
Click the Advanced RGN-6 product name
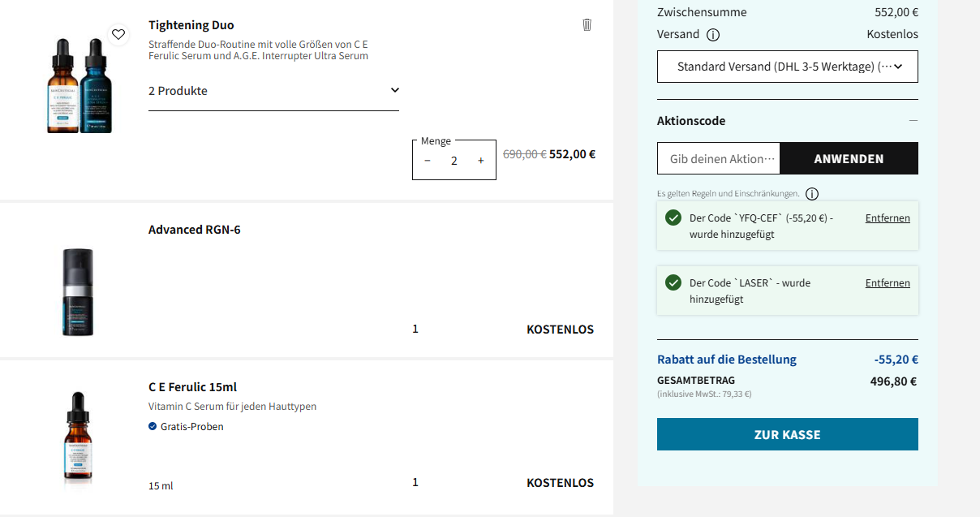pos(194,230)
